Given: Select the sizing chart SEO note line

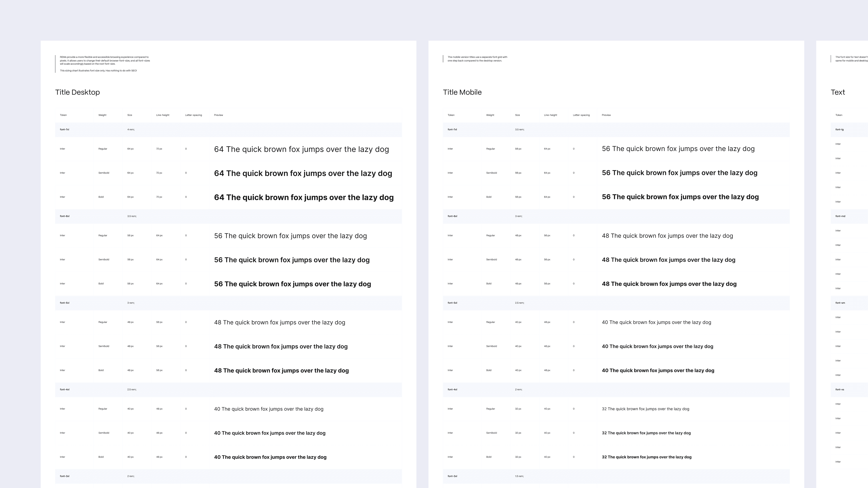Looking at the screenshot, I should click(98, 71).
